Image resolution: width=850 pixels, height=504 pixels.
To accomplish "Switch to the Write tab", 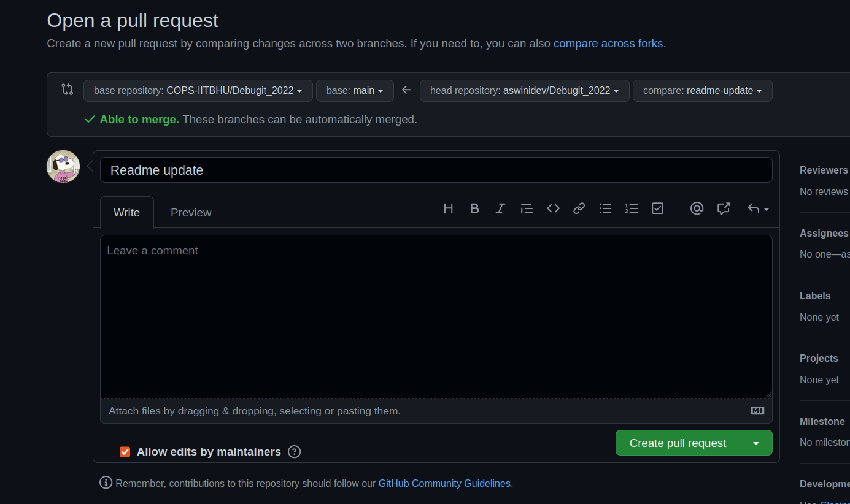I will click(x=126, y=213).
